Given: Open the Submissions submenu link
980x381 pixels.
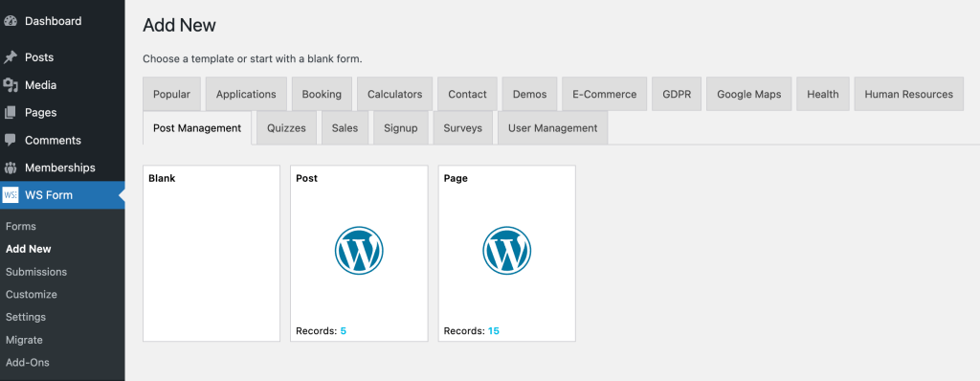Looking at the screenshot, I should click(36, 272).
